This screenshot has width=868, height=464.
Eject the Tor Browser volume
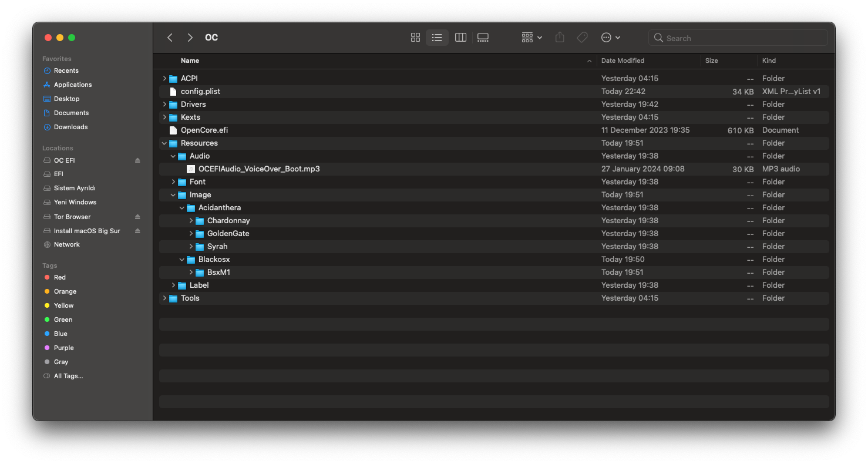[137, 217]
